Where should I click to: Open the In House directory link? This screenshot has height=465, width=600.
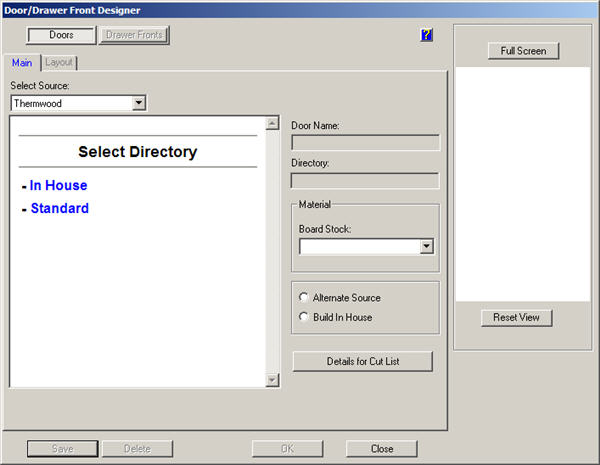pyautogui.click(x=58, y=185)
